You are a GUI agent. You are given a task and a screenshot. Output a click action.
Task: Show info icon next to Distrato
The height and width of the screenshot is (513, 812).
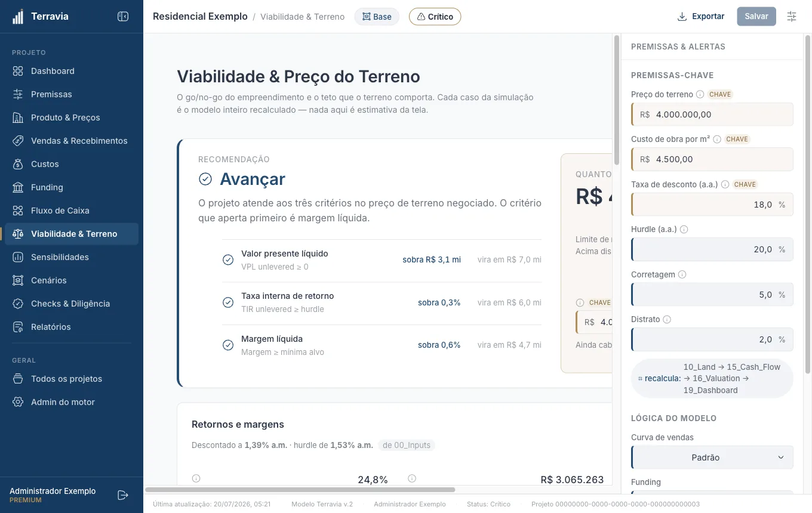coord(667,319)
